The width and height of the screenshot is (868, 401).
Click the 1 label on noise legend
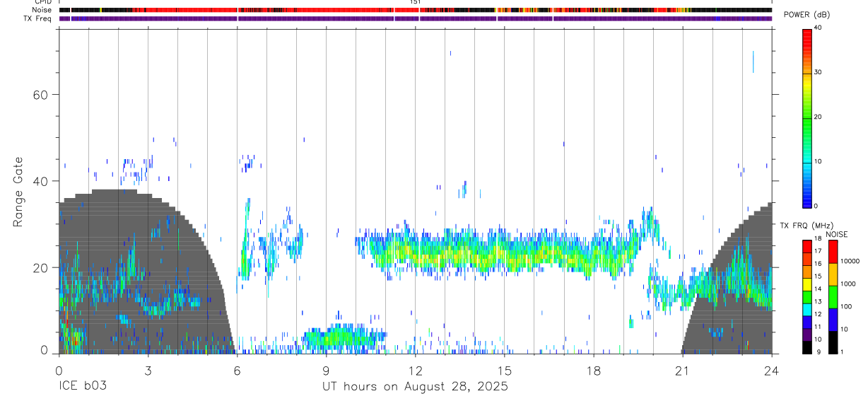842,352
